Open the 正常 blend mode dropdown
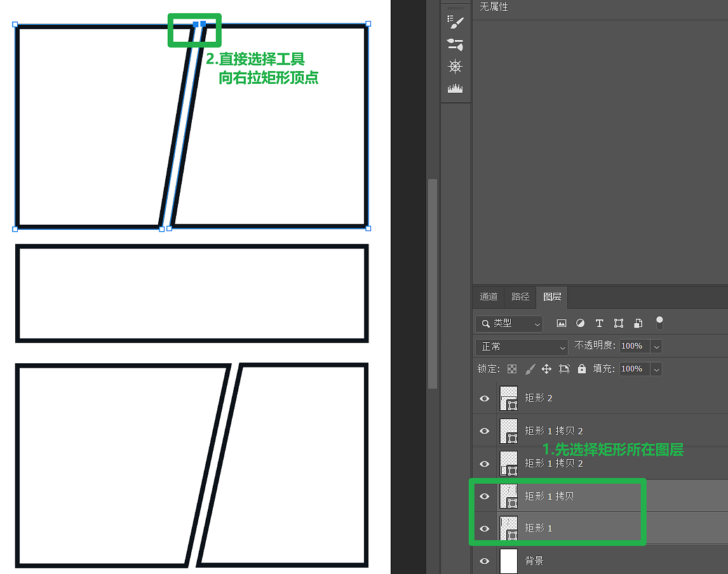This screenshot has height=574, width=728. [522, 347]
